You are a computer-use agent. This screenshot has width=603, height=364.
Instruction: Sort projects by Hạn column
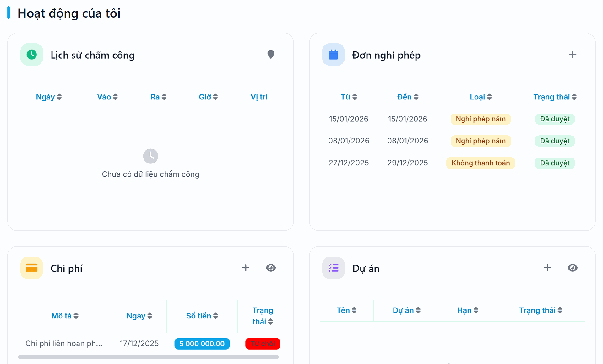[468, 310]
